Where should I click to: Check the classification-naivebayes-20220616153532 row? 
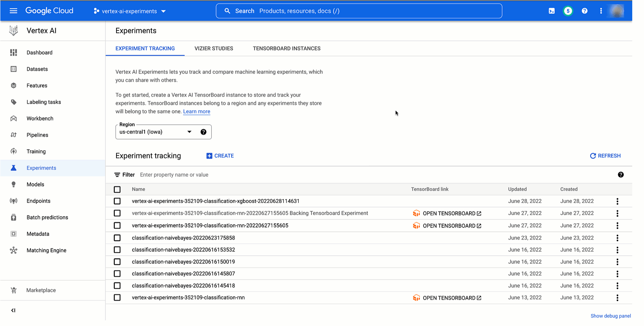(117, 250)
